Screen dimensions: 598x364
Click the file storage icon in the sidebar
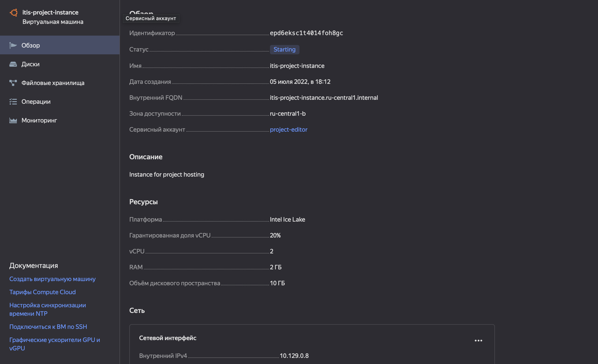(x=13, y=83)
